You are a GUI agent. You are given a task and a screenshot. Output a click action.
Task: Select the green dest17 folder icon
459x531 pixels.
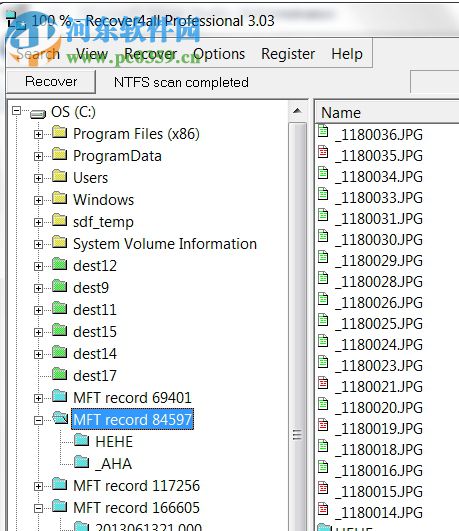pyautogui.click(x=60, y=374)
